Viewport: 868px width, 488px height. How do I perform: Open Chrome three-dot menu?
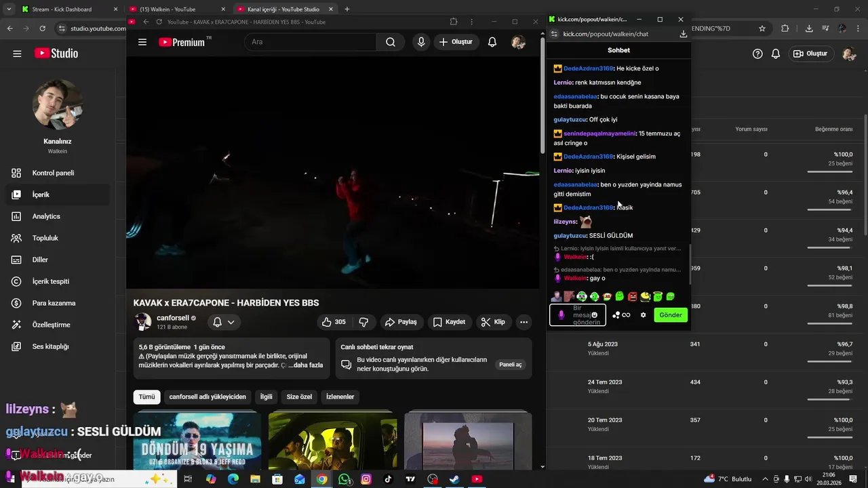pyautogui.click(x=859, y=28)
